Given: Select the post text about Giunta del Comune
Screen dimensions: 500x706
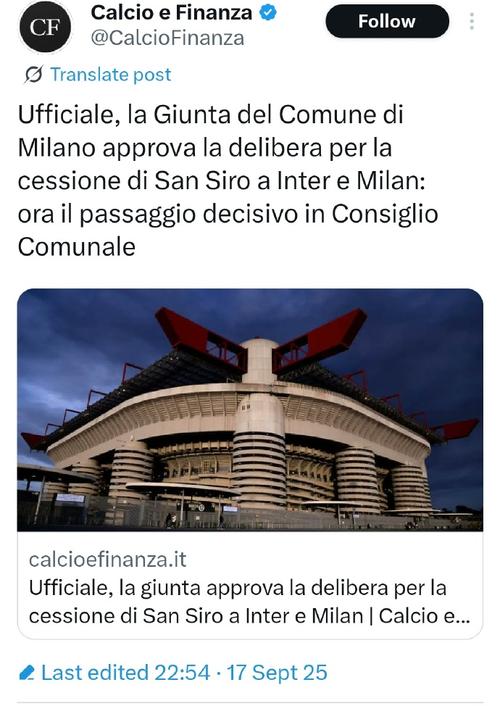Looking at the screenshot, I should (x=228, y=181).
